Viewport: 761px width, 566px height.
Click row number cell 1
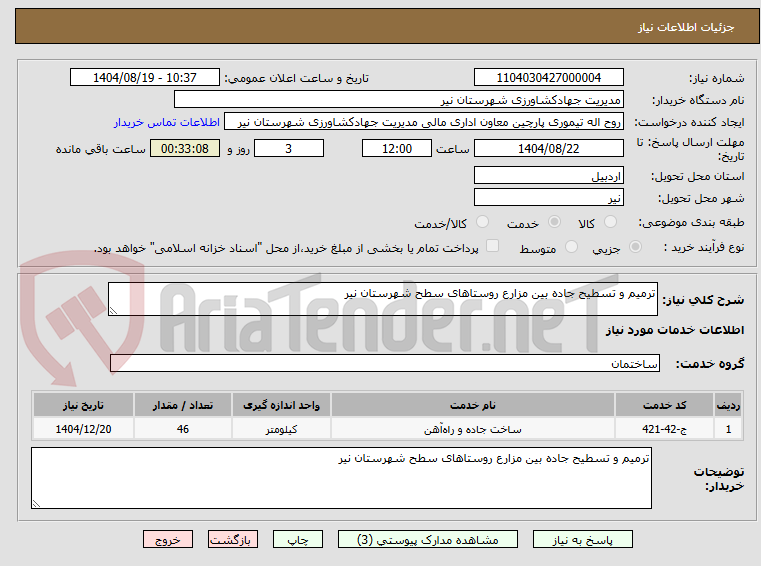tap(728, 429)
